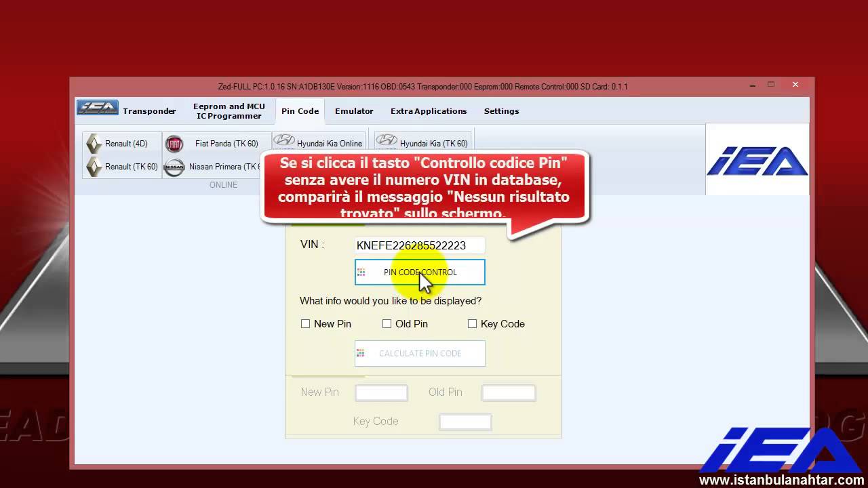Switch to the Emulator tab
The height and width of the screenshot is (488, 868).
click(x=354, y=111)
